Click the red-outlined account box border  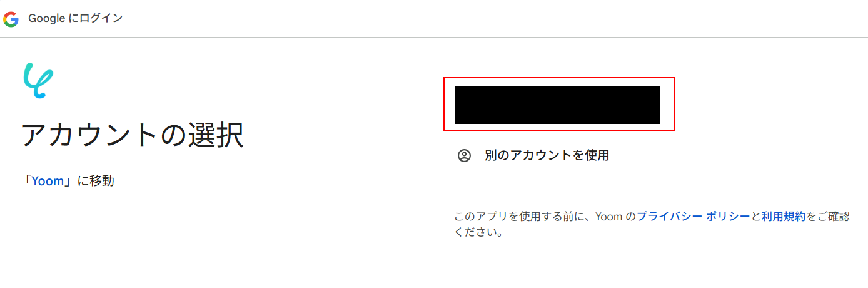[x=559, y=78]
